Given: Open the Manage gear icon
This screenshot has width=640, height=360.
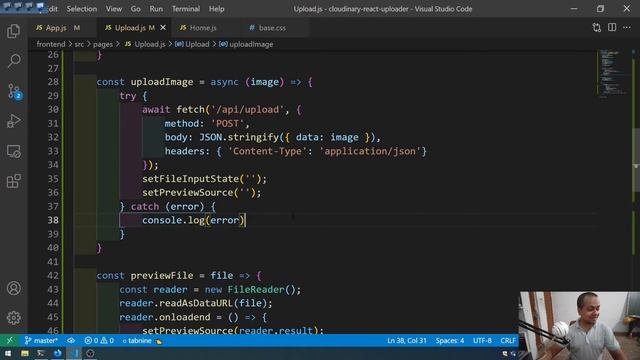Looking at the screenshot, I should (x=13, y=318).
